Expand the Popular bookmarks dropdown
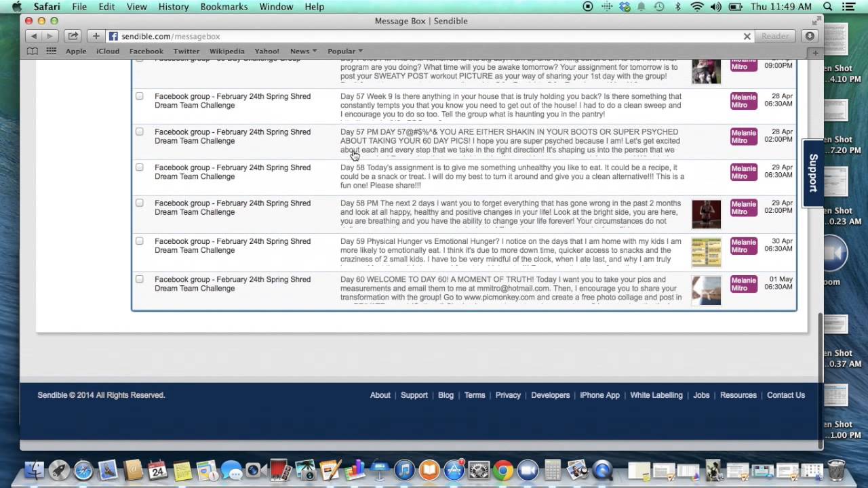Viewport: 868px width, 488px height. pyautogui.click(x=344, y=51)
